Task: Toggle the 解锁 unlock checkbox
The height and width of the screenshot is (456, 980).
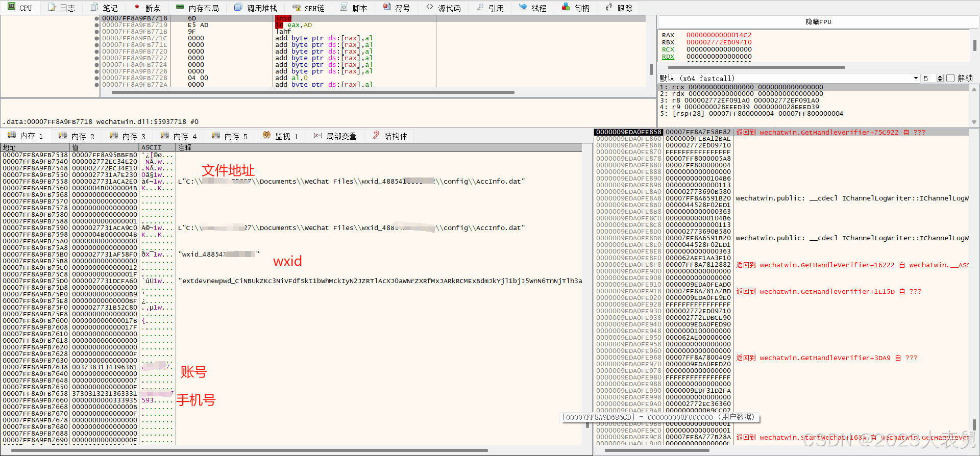Action: point(950,78)
